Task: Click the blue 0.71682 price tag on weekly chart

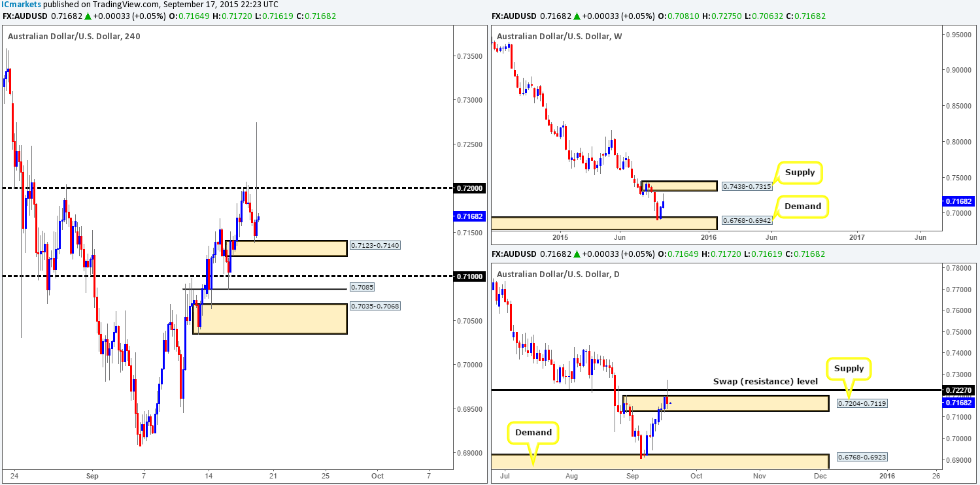Action: [x=958, y=201]
